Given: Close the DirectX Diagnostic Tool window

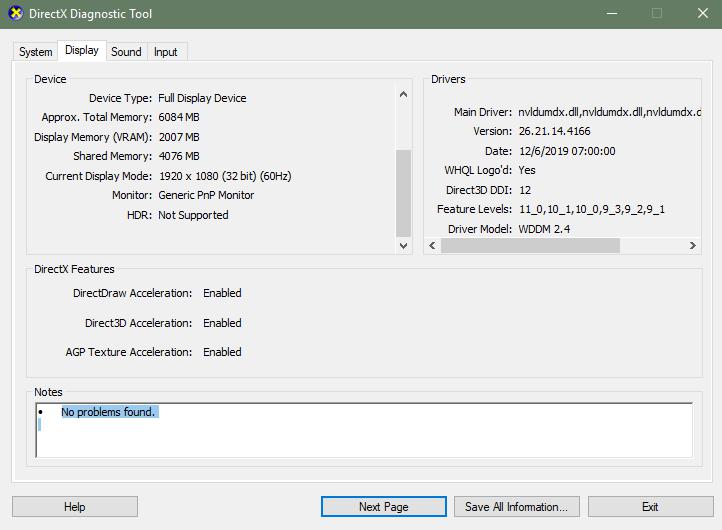Looking at the screenshot, I should (x=703, y=13).
